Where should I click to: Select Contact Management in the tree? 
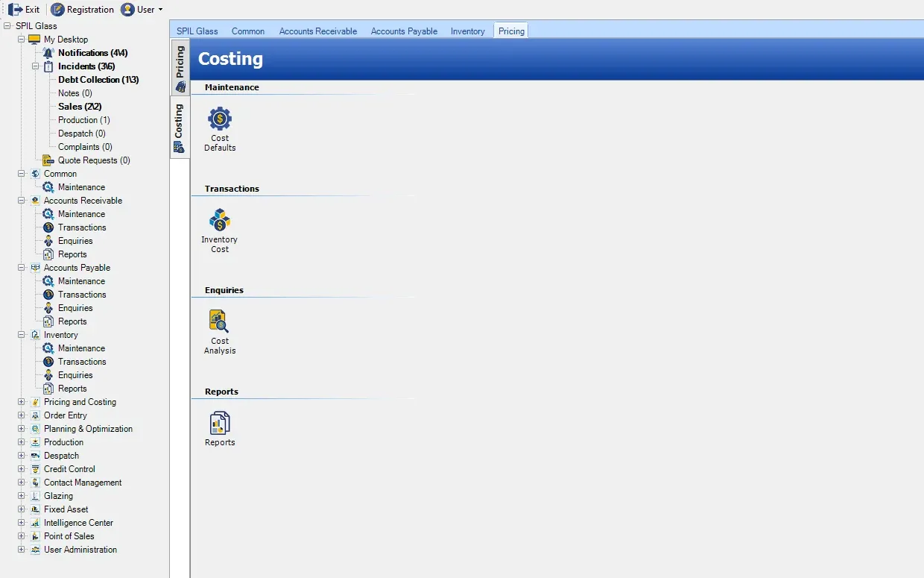click(x=83, y=483)
